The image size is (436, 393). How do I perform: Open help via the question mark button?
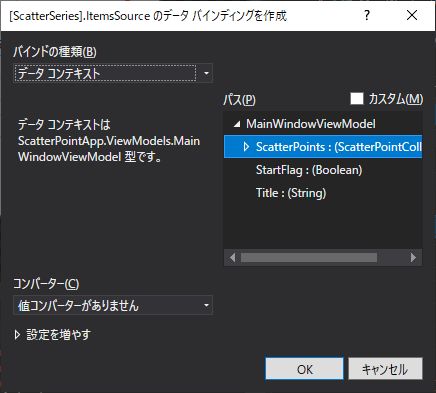[367, 15]
